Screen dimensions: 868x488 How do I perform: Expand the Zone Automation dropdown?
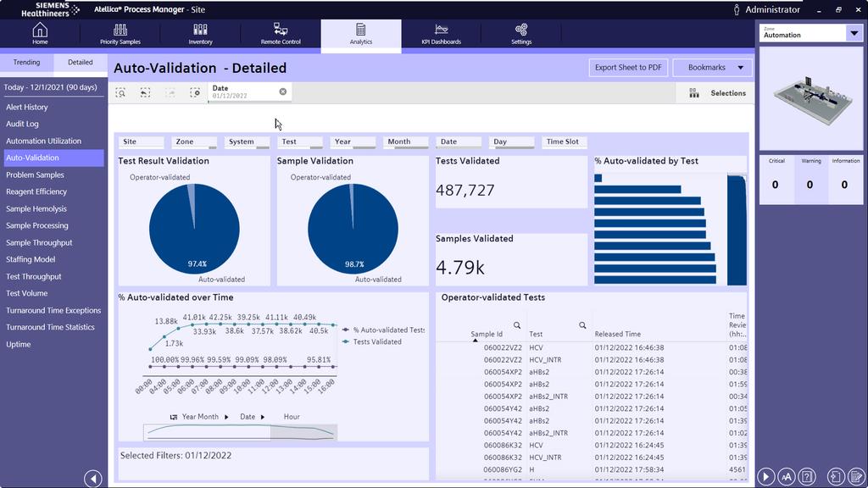coord(854,33)
